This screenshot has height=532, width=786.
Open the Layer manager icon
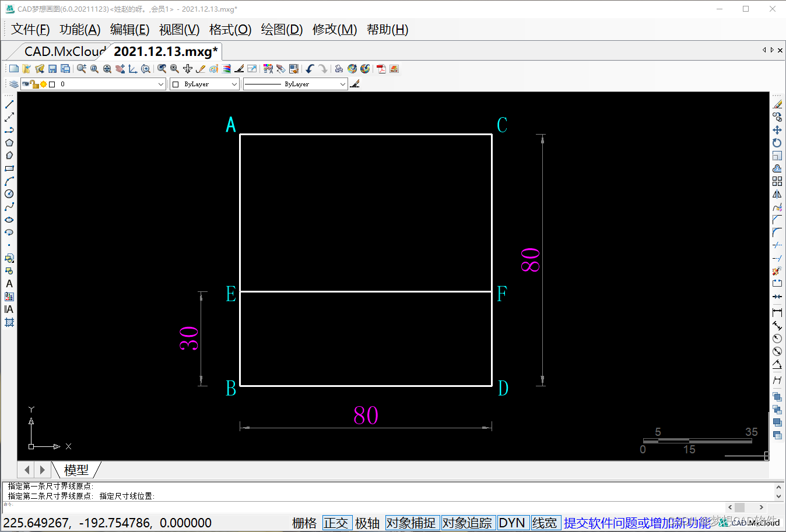(14, 84)
